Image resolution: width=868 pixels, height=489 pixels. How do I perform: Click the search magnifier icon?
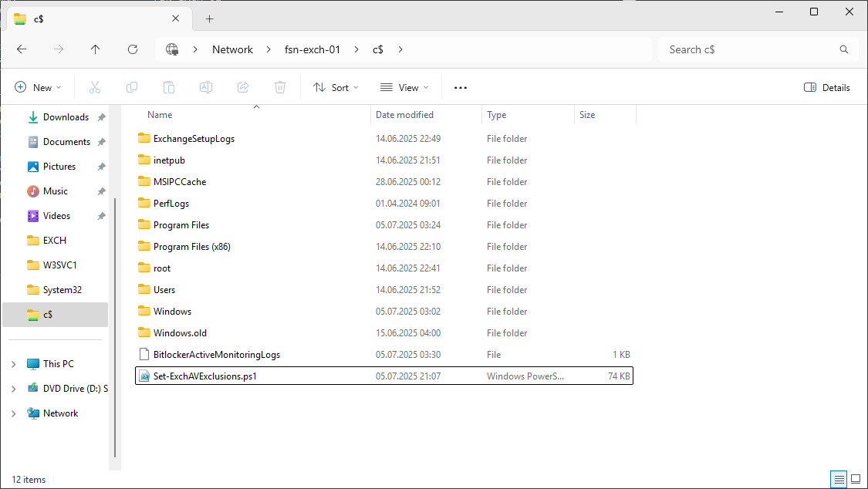tap(843, 49)
